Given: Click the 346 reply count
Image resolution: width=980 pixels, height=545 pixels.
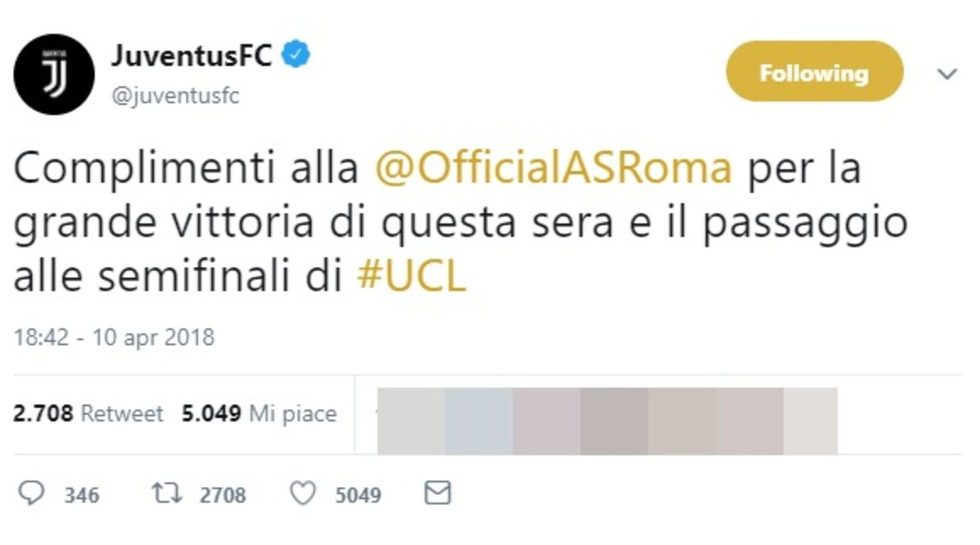Looking at the screenshot, I should 82,495.
